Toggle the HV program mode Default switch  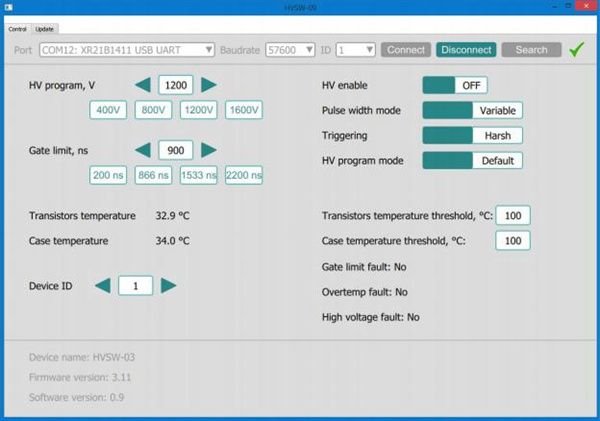[472, 160]
